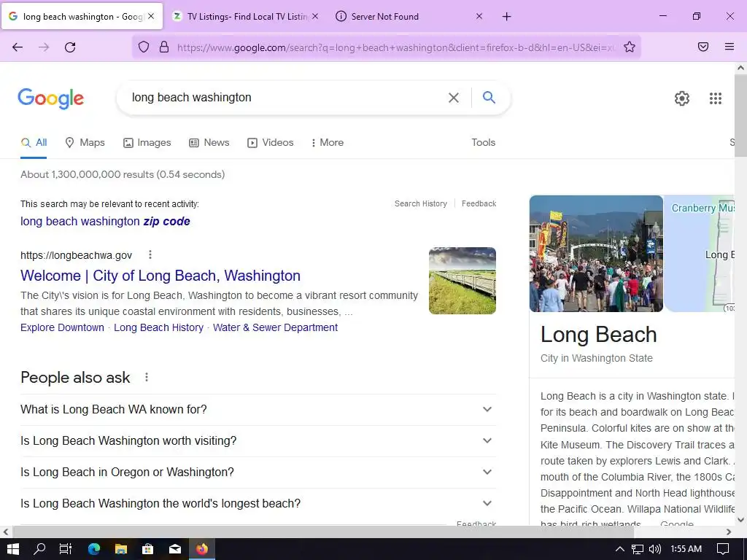The height and width of the screenshot is (560, 747).
Task: Click the horizontal scrollbar right arrow
Action: [x=729, y=532]
